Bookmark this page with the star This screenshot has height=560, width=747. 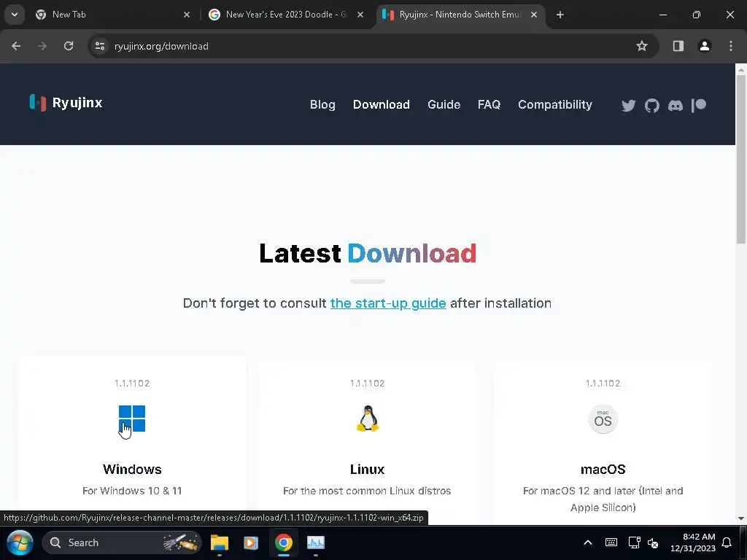click(642, 46)
